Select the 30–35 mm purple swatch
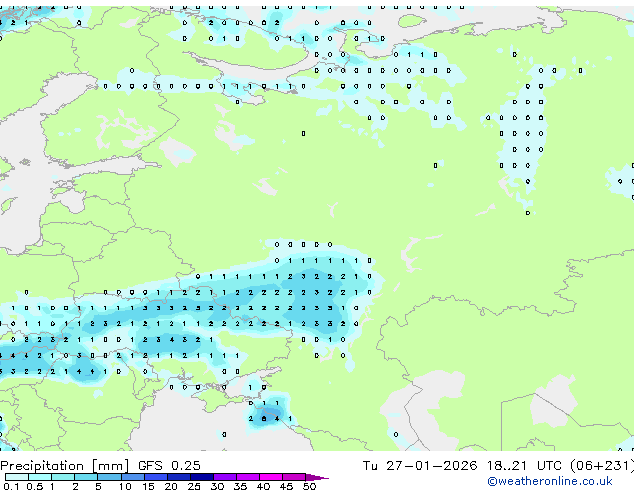Viewport: 634px width, 490px height. (x=225, y=477)
